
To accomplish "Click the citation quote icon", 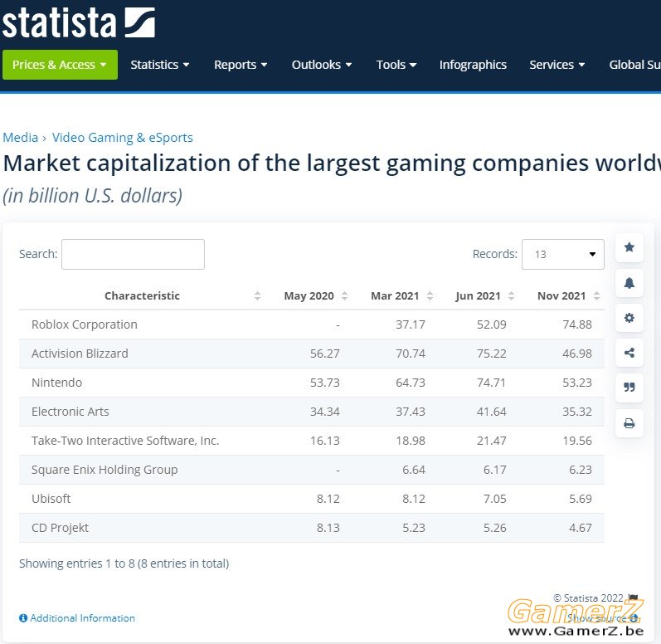I will (x=629, y=388).
